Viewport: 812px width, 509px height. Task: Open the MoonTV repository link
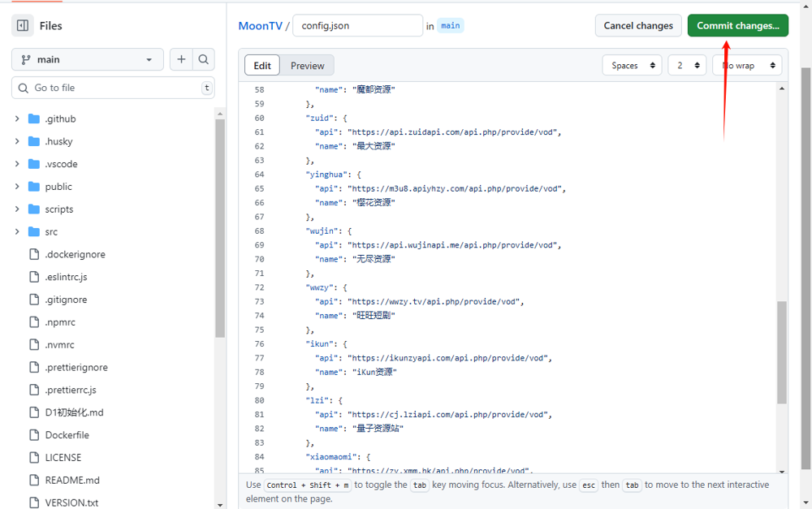(260, 26)
